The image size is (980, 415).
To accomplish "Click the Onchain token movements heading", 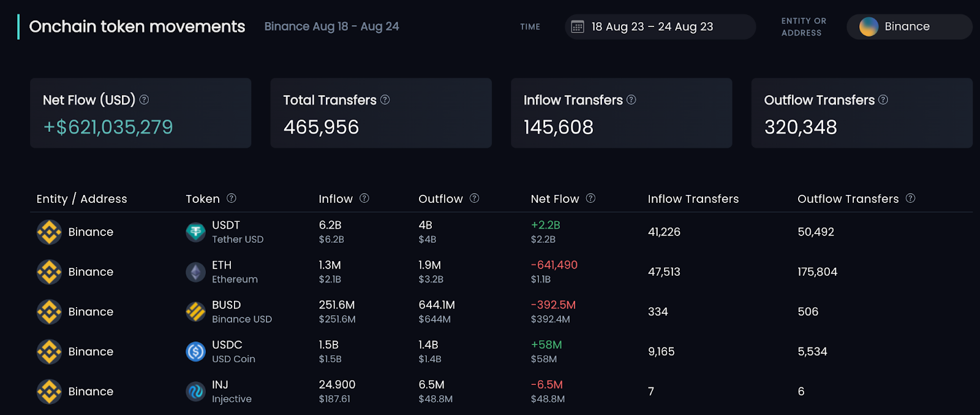I will click(x=137, y=26).
